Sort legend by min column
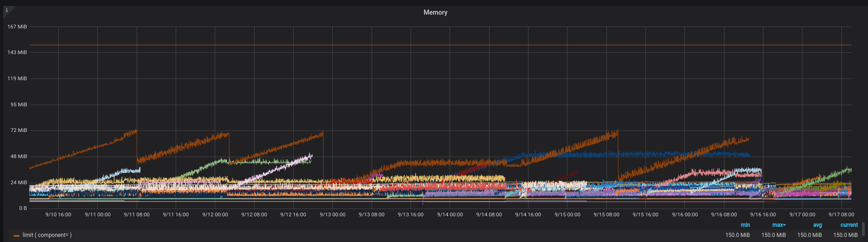 745,225
